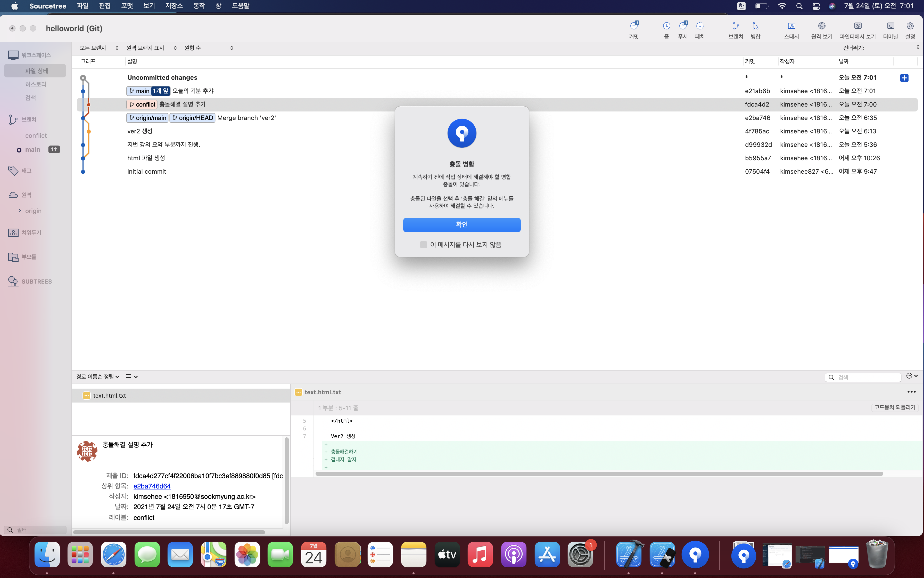Open Xcode from the Dock
Image resolution: width=924 pixels, height=578 pixels.
pos(629,554)
